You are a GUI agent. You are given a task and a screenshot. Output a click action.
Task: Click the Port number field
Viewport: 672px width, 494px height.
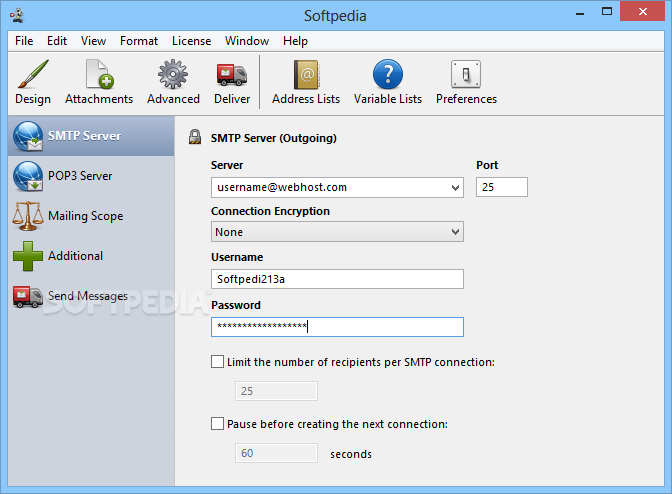click(x=502, y=187)
